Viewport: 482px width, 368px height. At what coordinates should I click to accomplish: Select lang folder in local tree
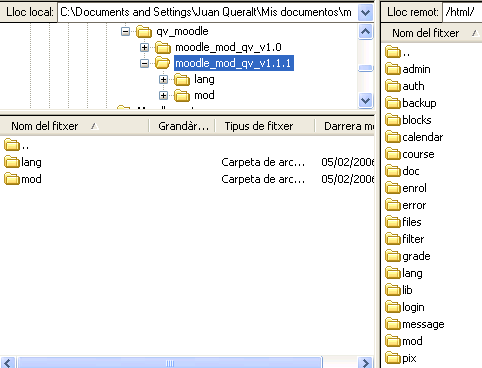point(204,79)
